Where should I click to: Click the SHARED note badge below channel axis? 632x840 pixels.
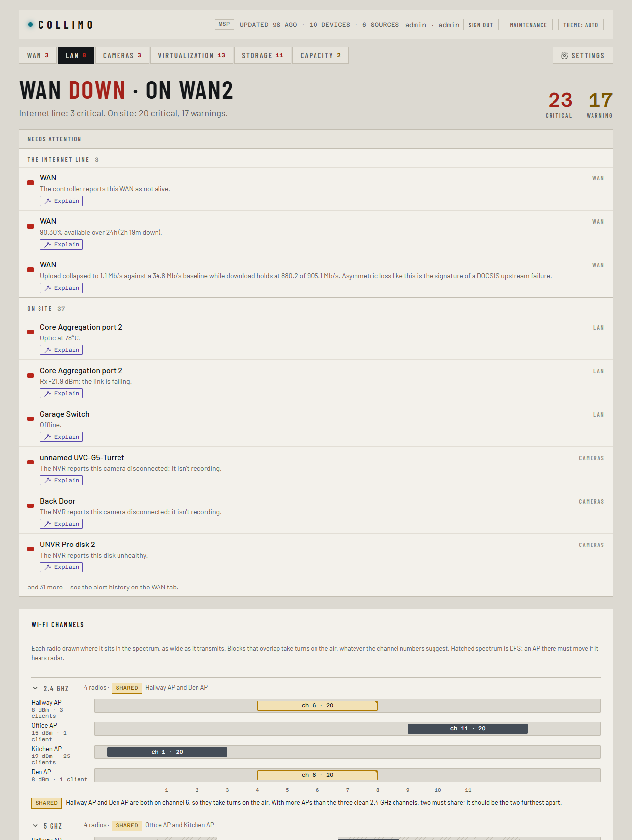click(x=46, y=803)
